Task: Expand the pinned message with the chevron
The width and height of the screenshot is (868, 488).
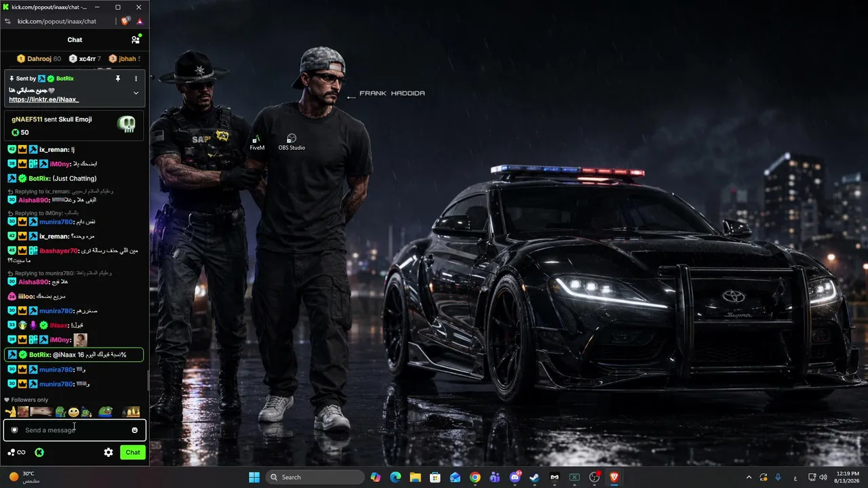Action: (136, 93)
